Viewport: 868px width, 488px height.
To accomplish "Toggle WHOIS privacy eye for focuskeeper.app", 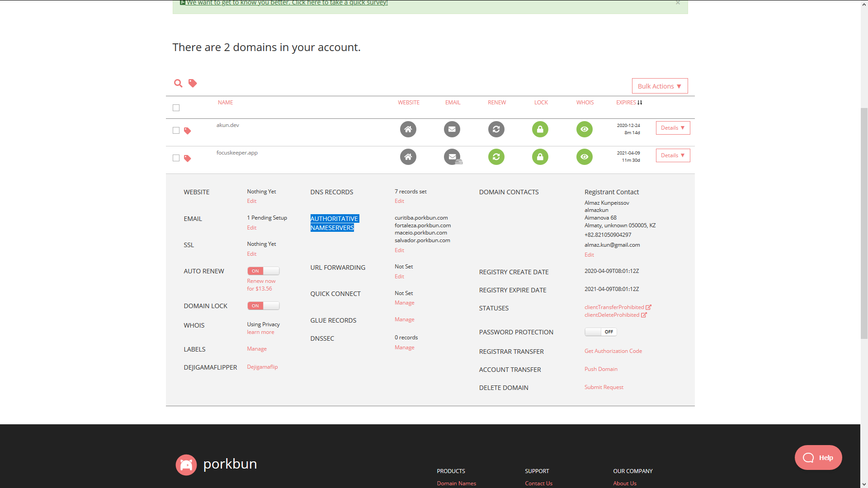I will coord(584,157).
